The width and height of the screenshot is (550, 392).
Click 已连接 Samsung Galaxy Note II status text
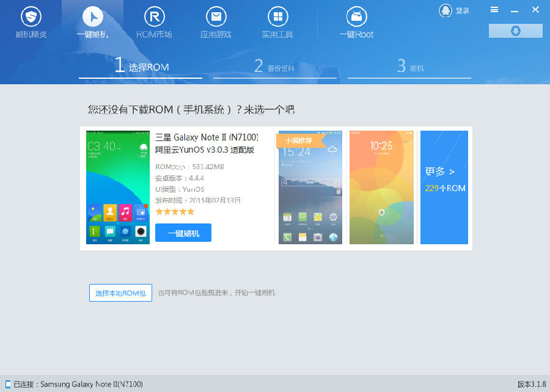click(78, 384)
